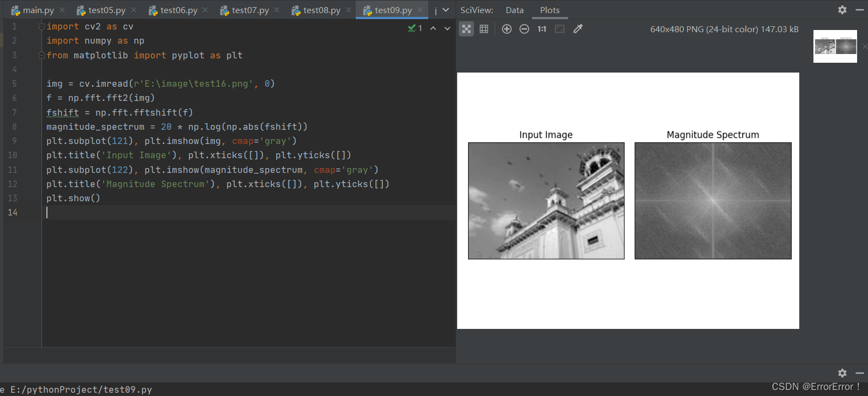Hide the bottom tool window
Viewport: 868px width, 396px height.
click(860, 373)
